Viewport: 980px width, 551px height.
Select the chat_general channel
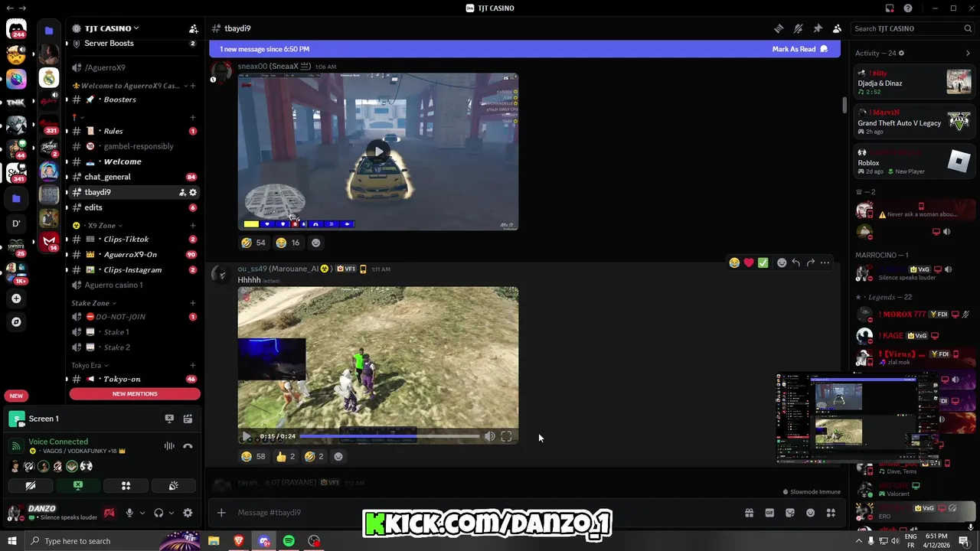pyautogui.click(x=134, y=177)
